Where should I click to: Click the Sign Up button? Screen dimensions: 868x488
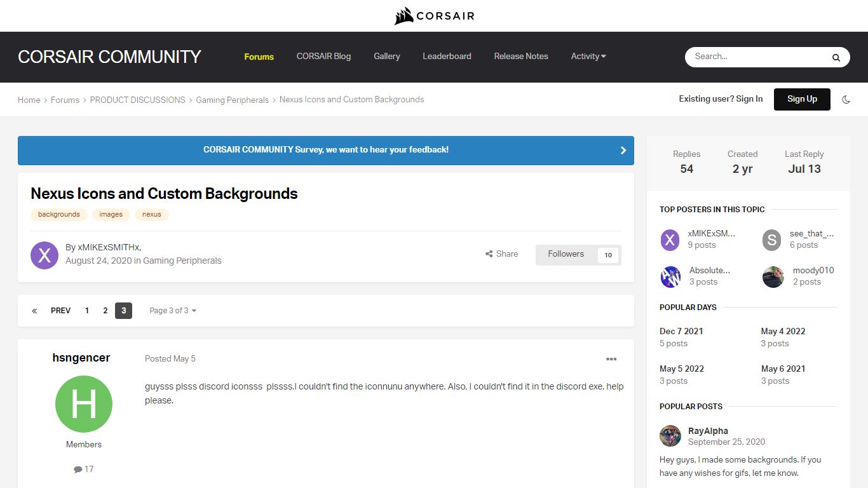coord(802,99)
